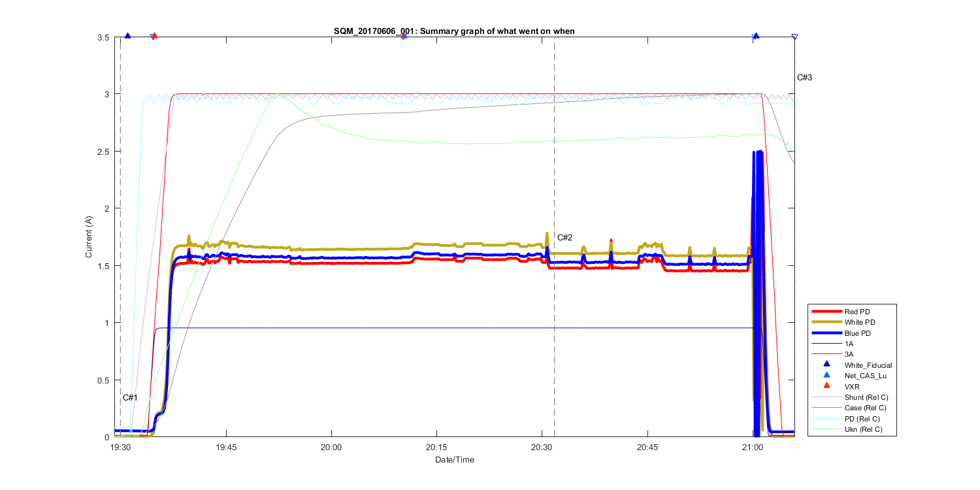Click the Case (Rel C) legend label
The width and height of the screenshot is (980, 490).
coord(866,408)
